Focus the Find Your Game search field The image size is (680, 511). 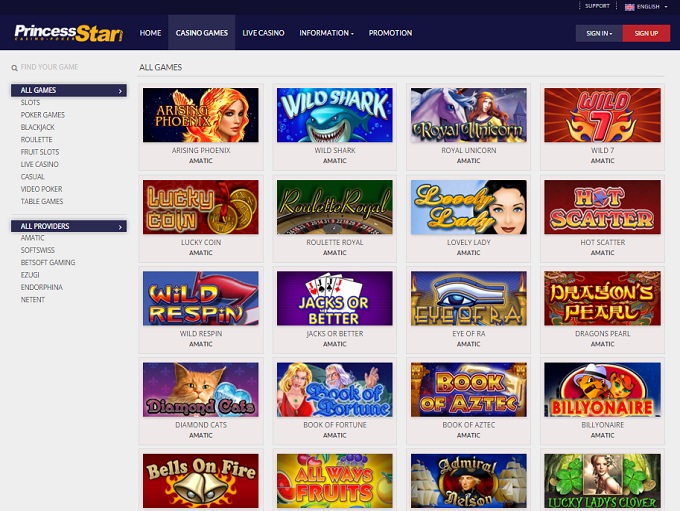[69, 67]
